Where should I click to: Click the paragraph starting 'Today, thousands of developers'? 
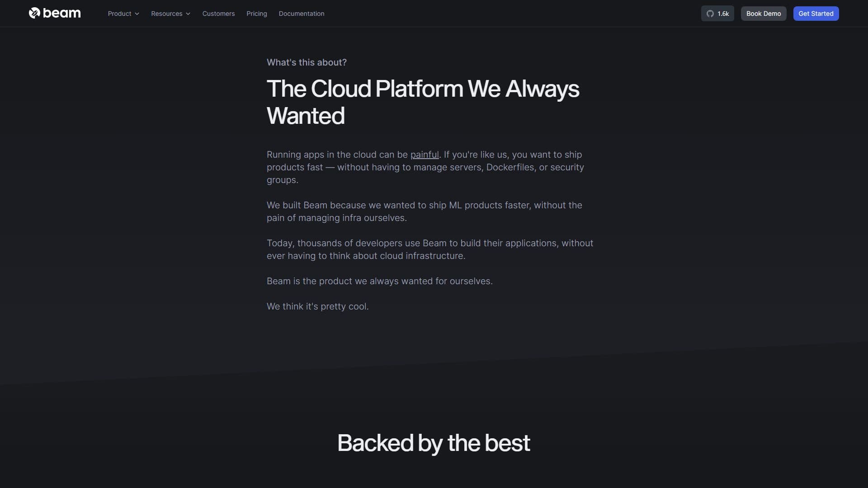pos(430,249)
